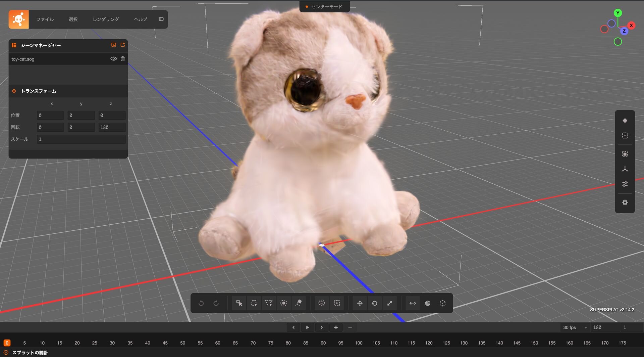Open the 30 fps frame rate dropdown
The width and height of the screenshot is (644, 357).
click(575, 327)
